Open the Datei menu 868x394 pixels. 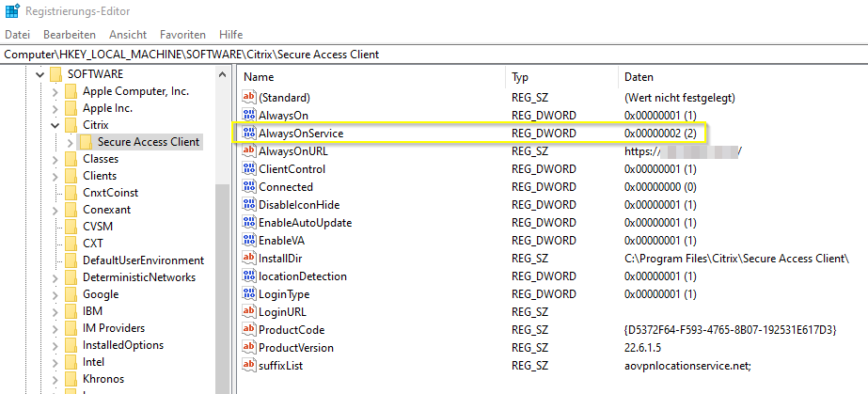pos(17,35)
